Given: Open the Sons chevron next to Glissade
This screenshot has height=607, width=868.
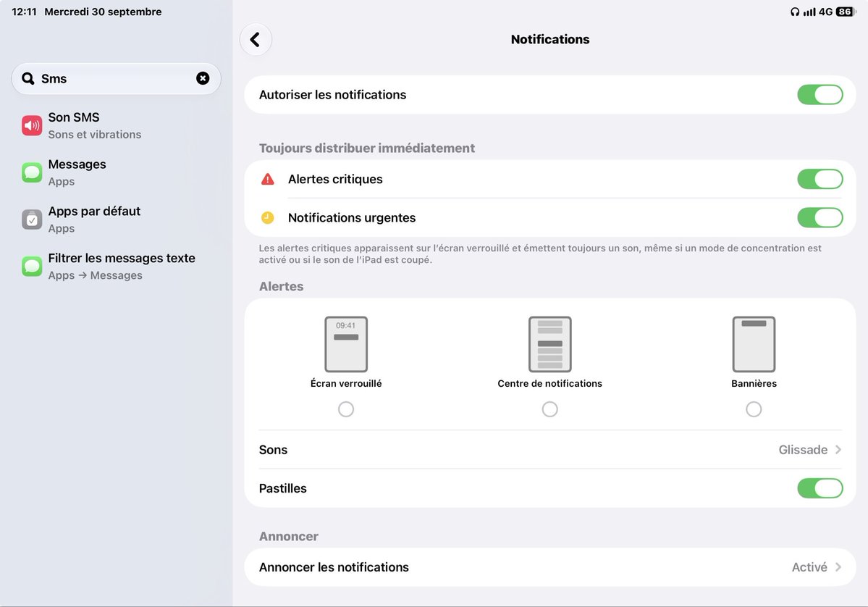Looking at the screenshot, I should point(838,450).
